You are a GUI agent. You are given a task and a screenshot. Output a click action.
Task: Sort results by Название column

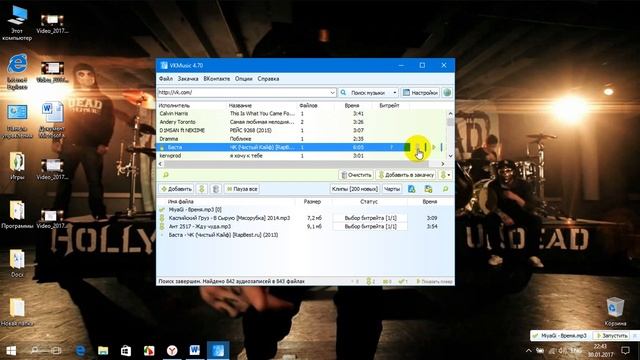240,105
